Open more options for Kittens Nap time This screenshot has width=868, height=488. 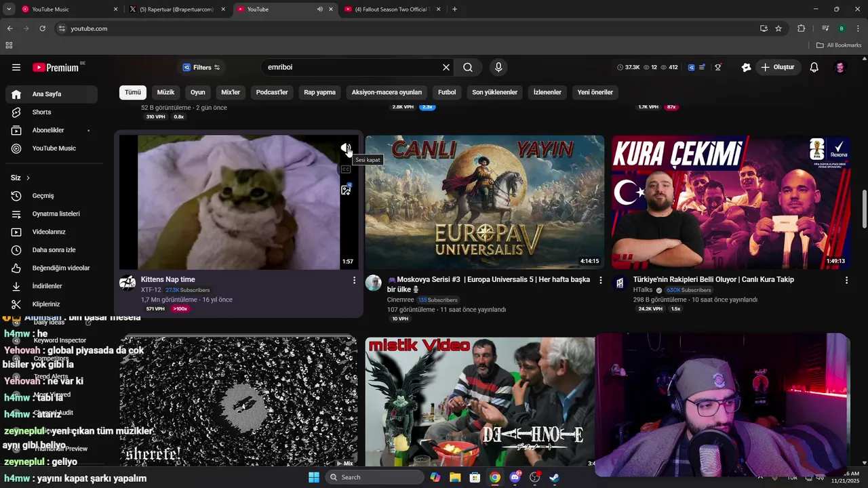click(x=354, y=280)
